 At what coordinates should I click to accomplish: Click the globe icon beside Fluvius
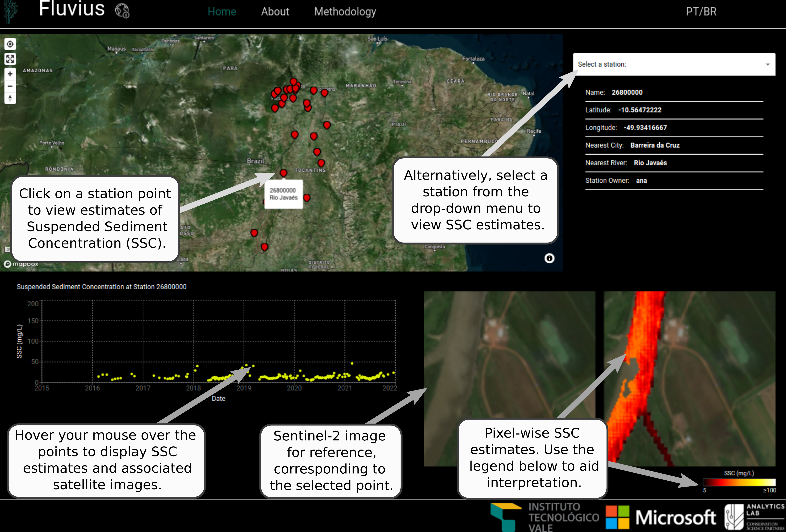pyautogui.click(x=122, y=11)
